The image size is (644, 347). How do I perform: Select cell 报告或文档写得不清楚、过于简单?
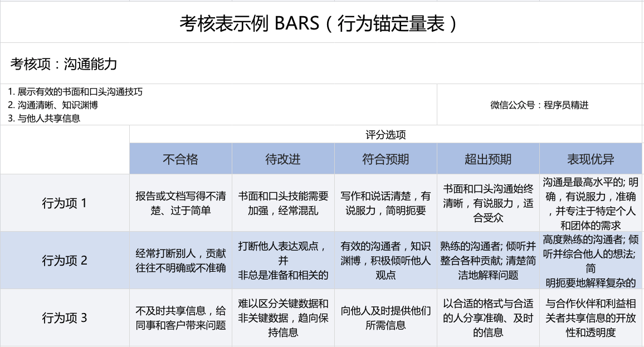point(180,203)
